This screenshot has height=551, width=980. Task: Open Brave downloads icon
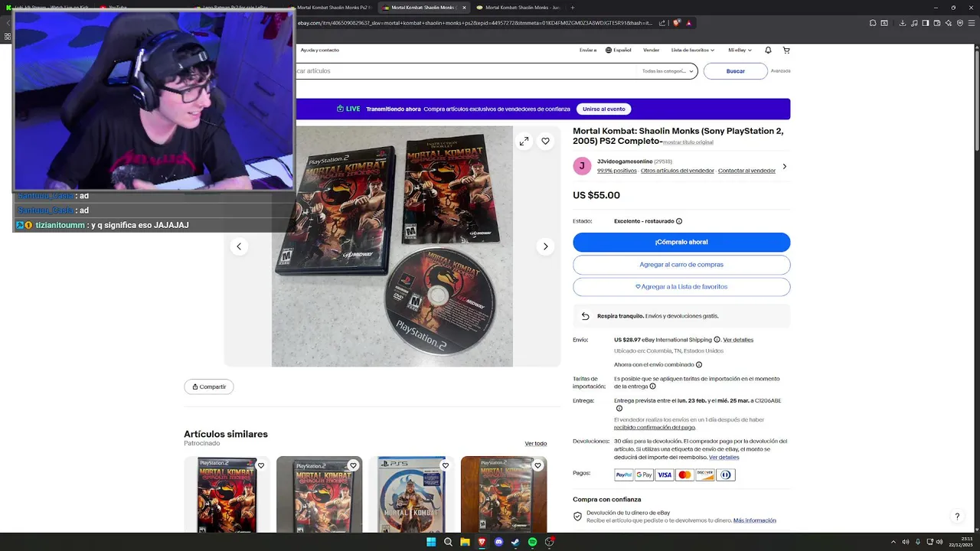point(903,23)
